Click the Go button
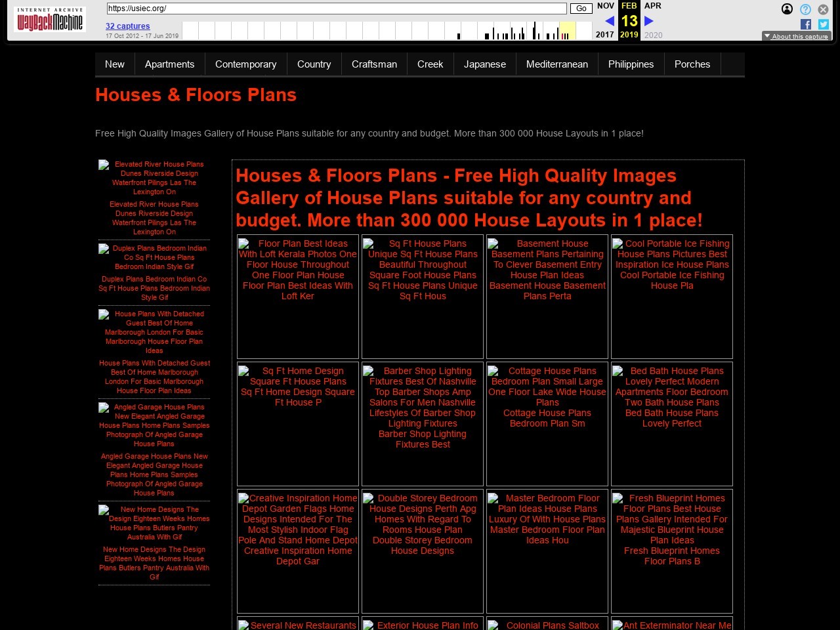Image resolution: width=840 pixels, height=630 pixels. click(581, 9)
